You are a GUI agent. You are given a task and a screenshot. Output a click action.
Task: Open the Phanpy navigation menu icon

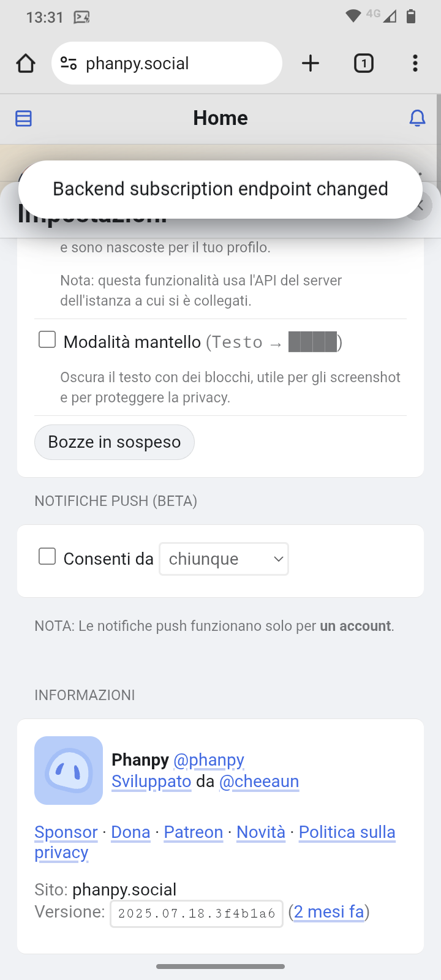click(23, 118)
